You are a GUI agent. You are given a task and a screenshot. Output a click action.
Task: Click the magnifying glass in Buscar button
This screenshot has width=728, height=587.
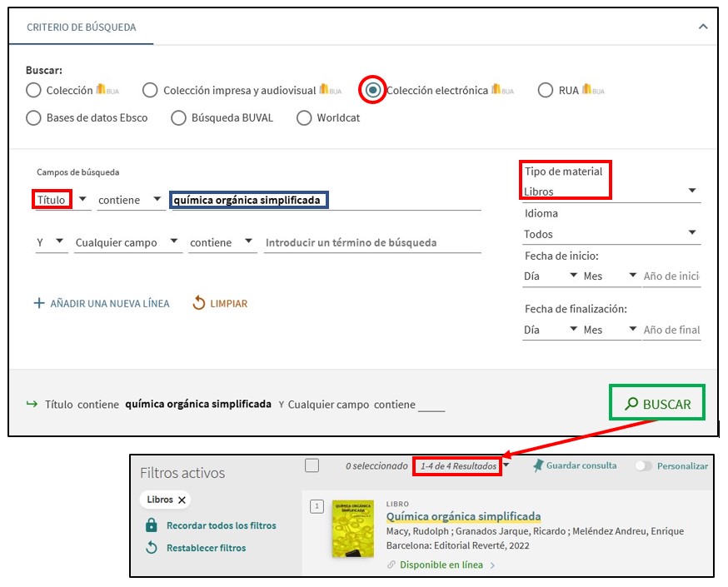[631, 404]
